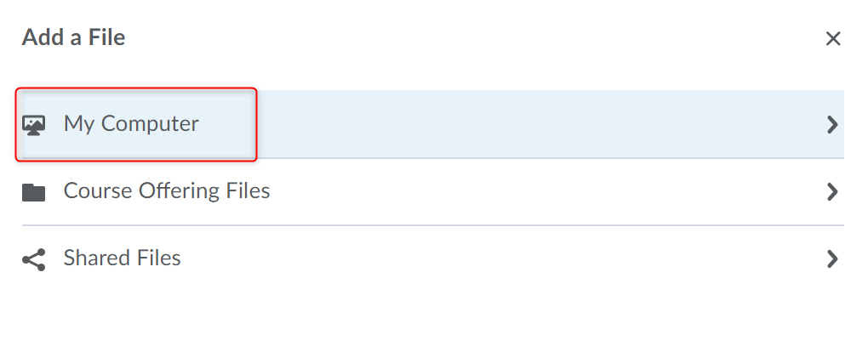Dismiss the dialog with the X icon
This screenshot has height=352, width=868.
[833, 38]
